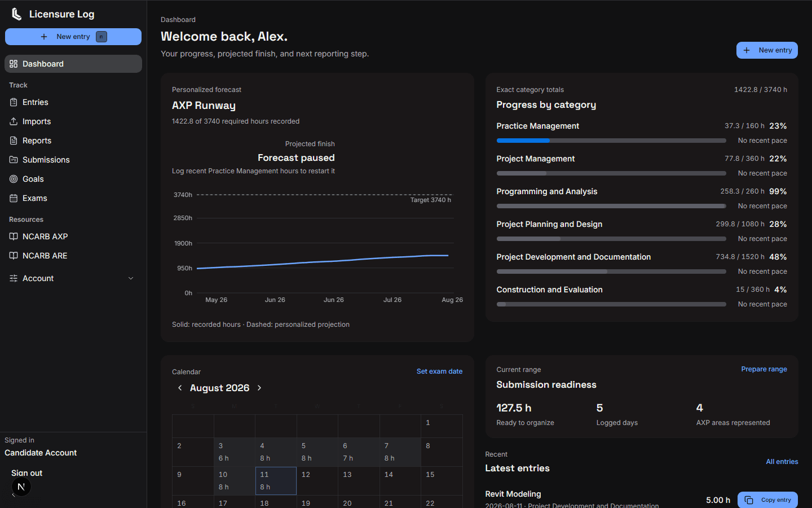
Task: Open the Exams page
Action: (x=73, y=198)
